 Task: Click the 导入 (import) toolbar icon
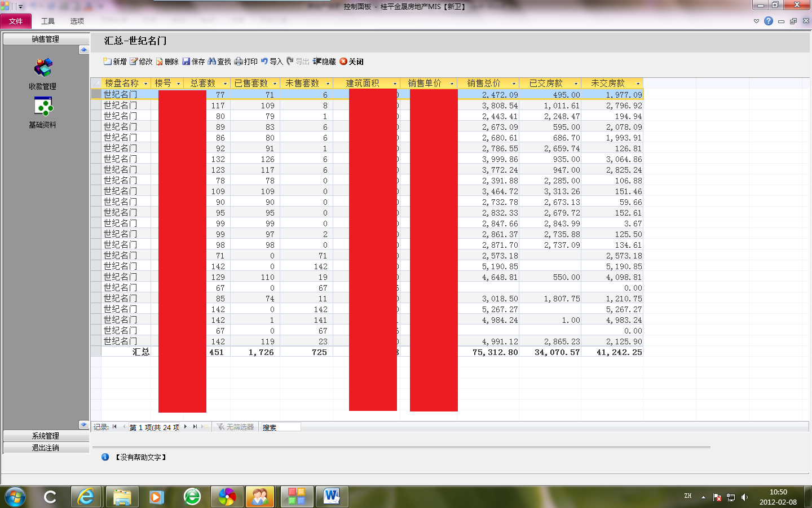click(264, 61)
